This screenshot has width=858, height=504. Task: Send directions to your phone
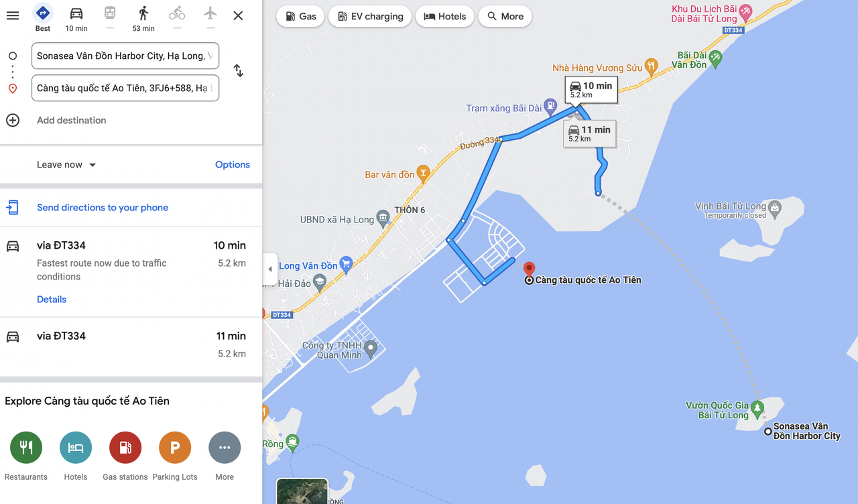tap(103, 208)
